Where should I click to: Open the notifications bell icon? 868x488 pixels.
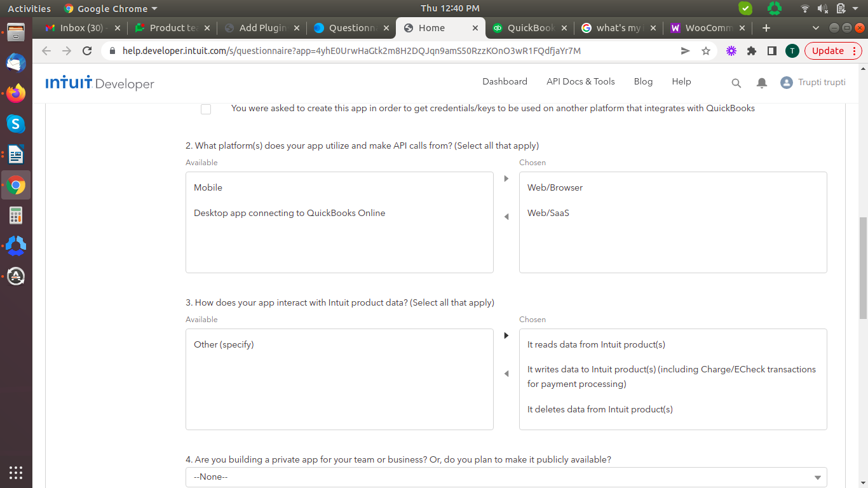click(761, 83)
